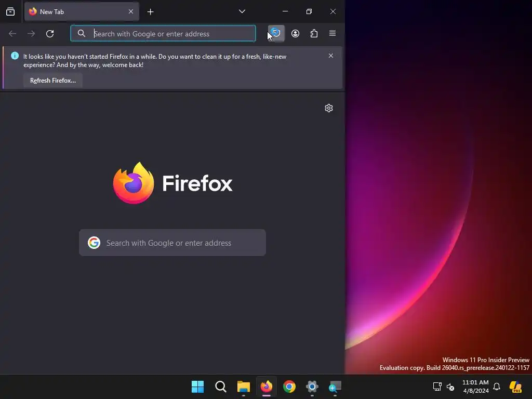This screenshot has height=399, width=532.
Task: Go forward with the forward arrow
Action: pos(31,34)
